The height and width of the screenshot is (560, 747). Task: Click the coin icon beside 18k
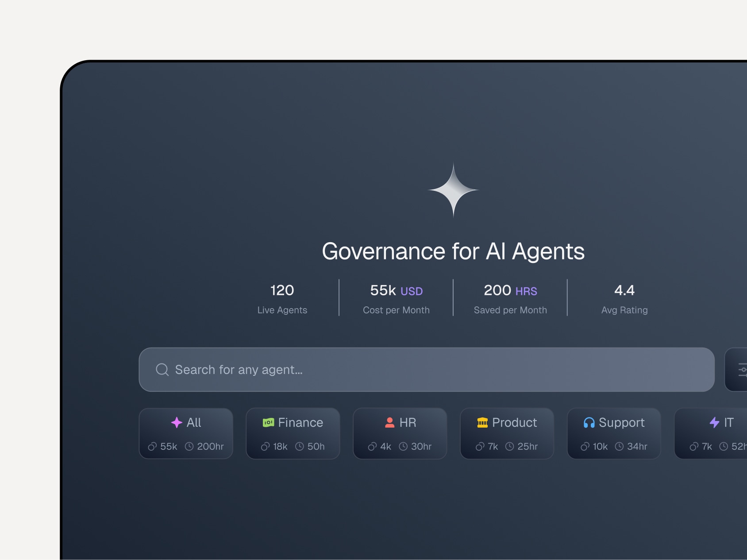click(x=265, y=446)
